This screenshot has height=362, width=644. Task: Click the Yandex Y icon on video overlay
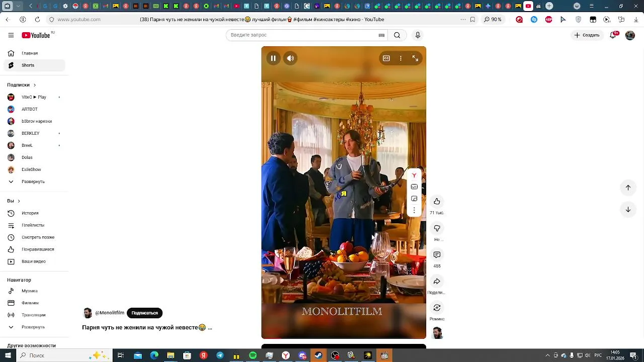coord(414,175)
